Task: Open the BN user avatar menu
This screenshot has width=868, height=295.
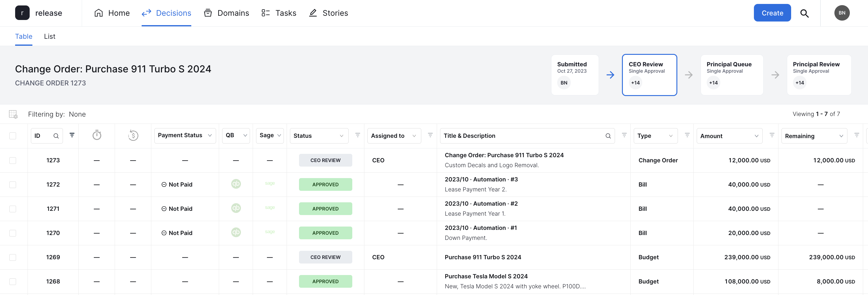Action: coord(842,13)
